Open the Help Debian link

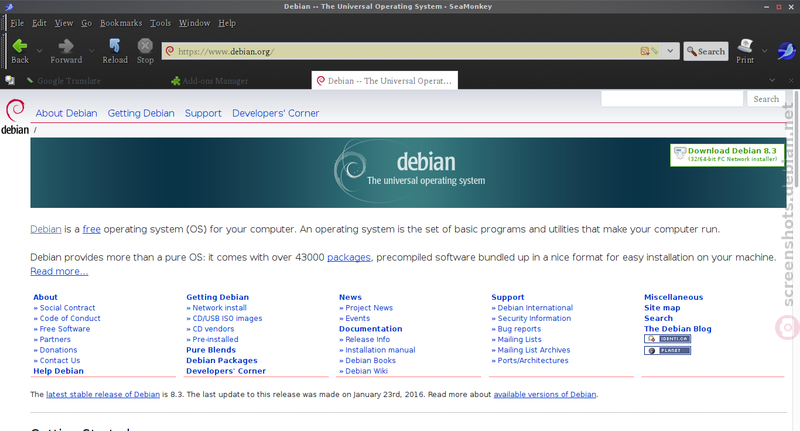click(58, 371)
